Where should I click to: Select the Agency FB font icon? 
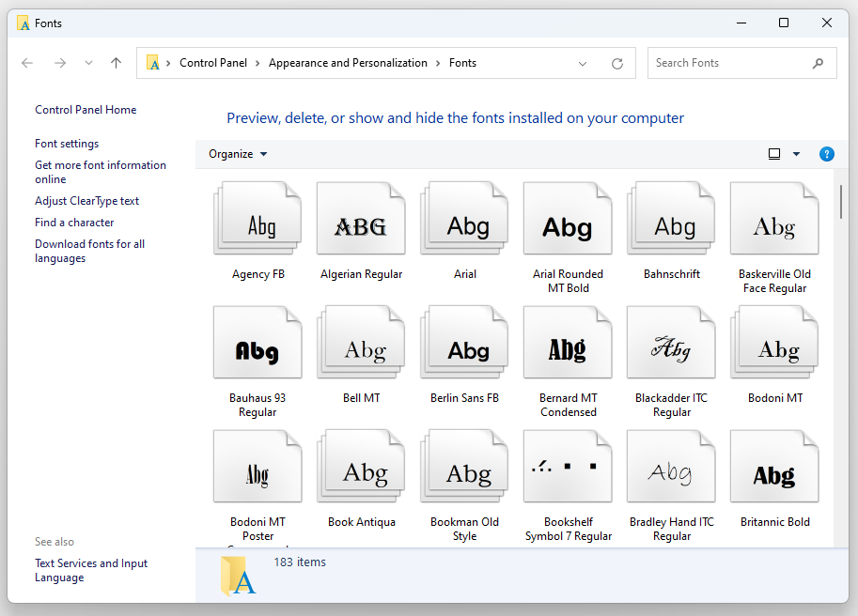pyautogui.click(x=257, y=218)
